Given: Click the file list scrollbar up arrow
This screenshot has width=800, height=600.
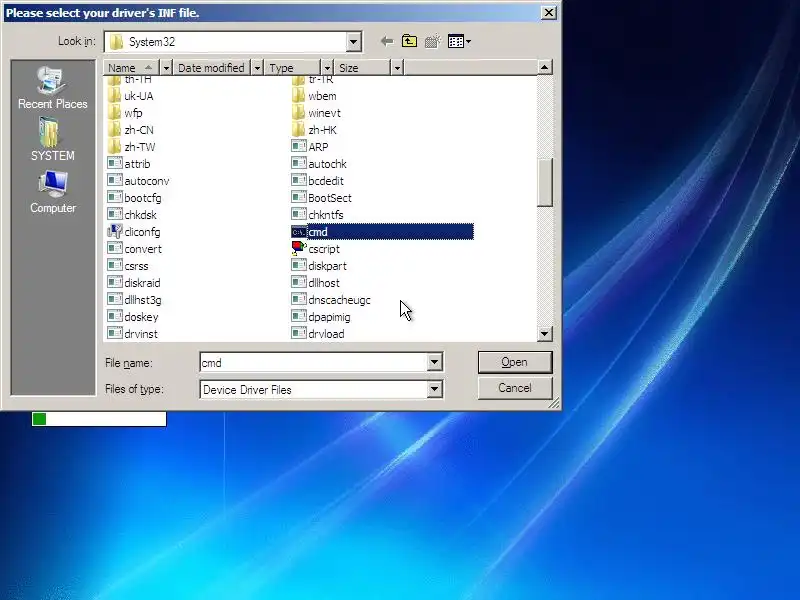Looking at the screenshot, I should [544, 67].
